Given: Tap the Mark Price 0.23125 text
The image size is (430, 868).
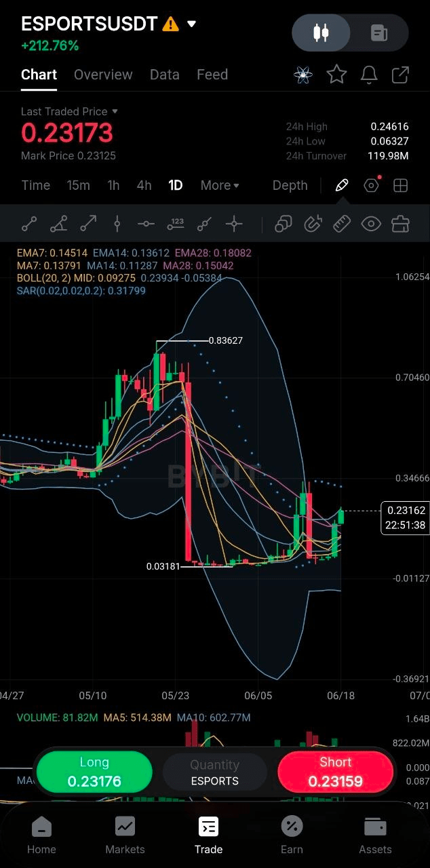Looking at the screenshot, I should tap(69, 156).
